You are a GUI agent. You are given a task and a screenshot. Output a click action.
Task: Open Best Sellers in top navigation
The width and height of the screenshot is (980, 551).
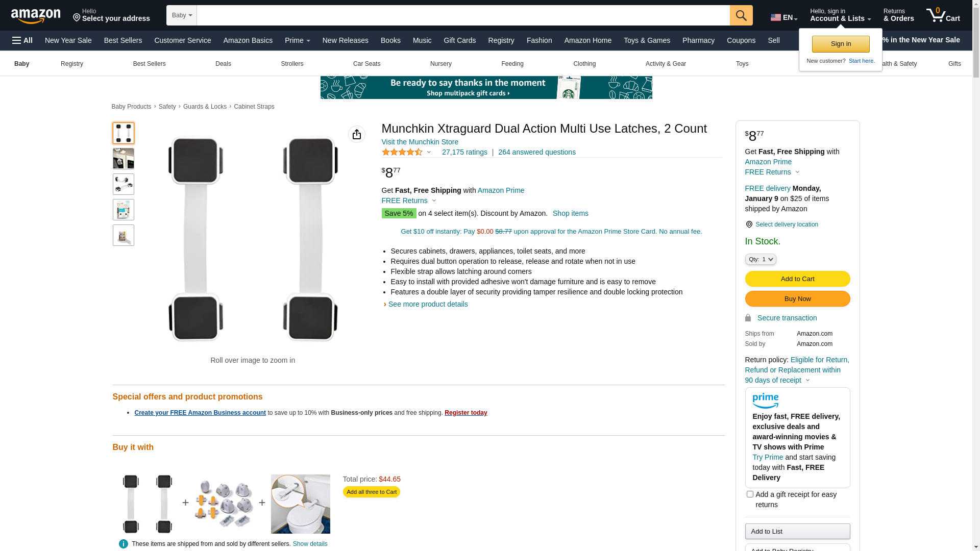click(123, 40)
